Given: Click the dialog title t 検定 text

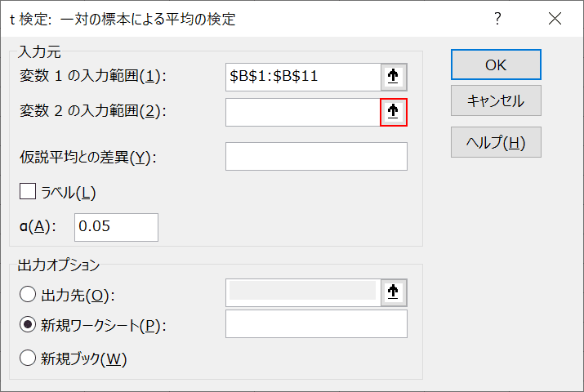Looking at the screenshot, I should click(x=123, y=20).
